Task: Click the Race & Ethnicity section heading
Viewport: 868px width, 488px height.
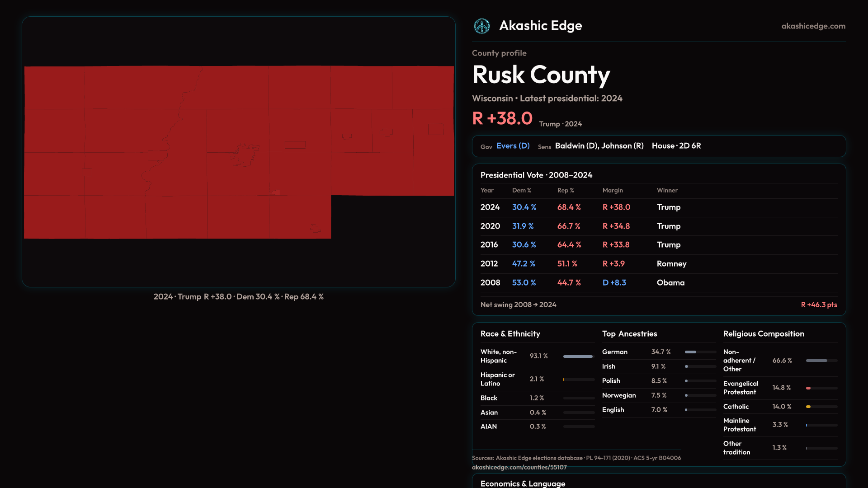Action: click(510, 334)
